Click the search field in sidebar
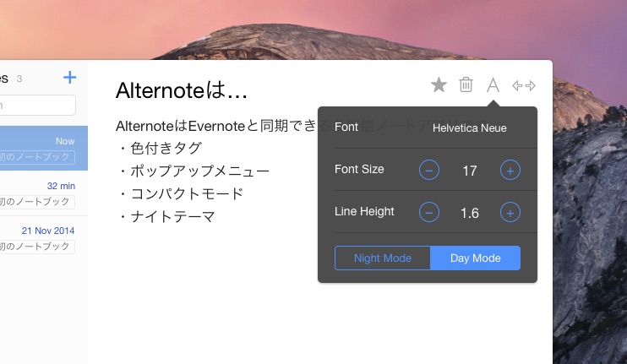Image resolution: width=627 pixels, height=364 pixels. coord(37,105)
